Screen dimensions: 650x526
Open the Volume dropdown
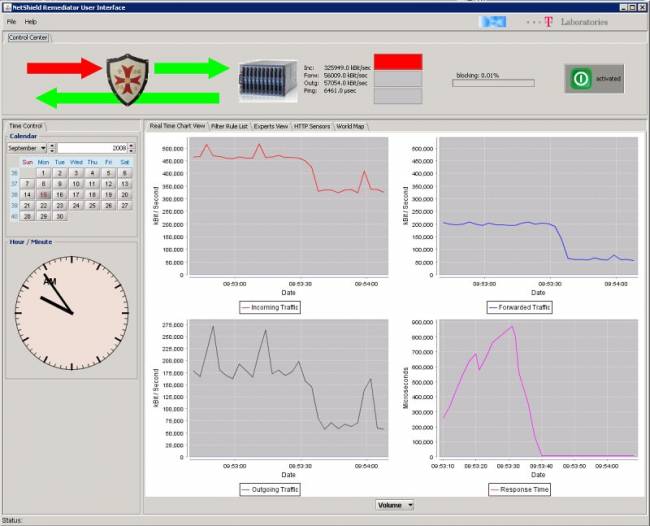395,505
